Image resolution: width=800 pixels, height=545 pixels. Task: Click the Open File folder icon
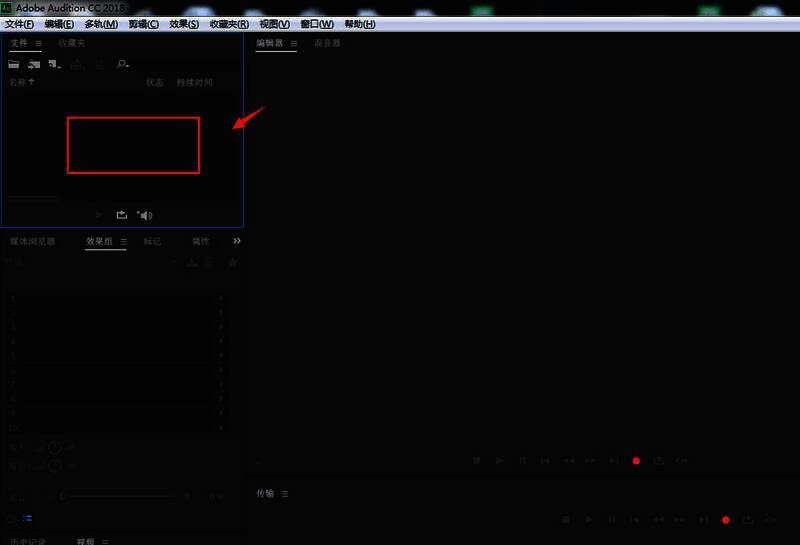tap(14, 64)
